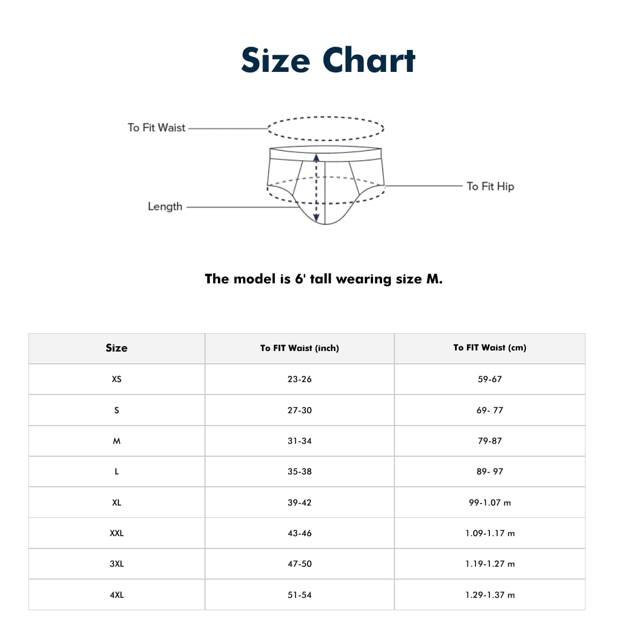
Task: Click the 79-87 cm waist cell
Action: click(489, 441)
